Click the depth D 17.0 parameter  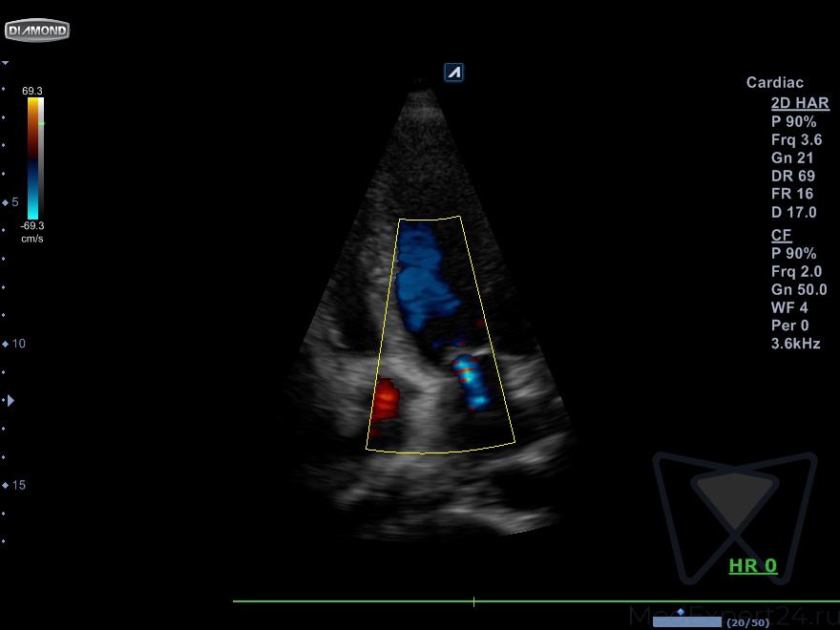793,212
